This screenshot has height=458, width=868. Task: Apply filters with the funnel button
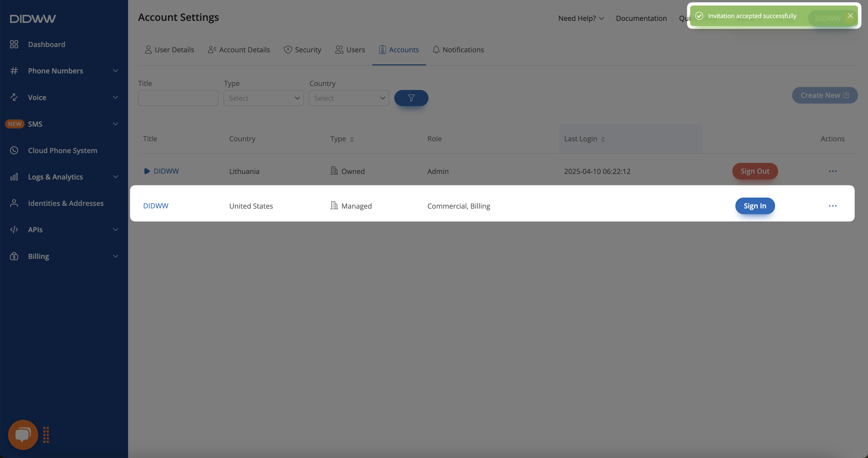pyautogui.click(x=411, y=98)
